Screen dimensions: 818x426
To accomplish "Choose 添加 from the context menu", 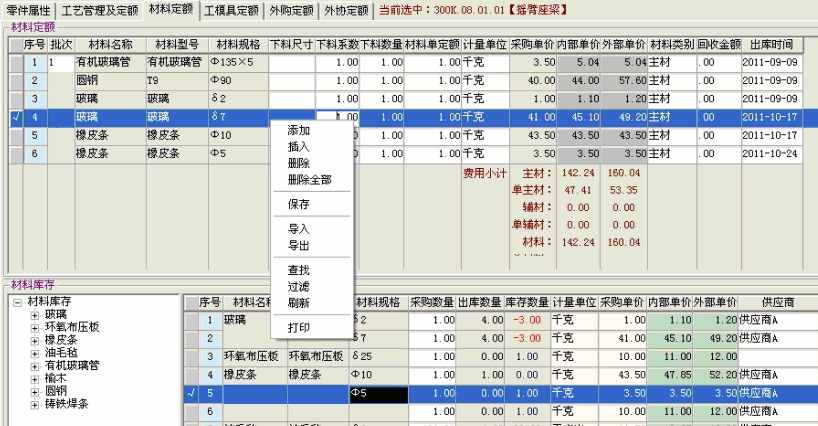I will [x=298, y=130].
